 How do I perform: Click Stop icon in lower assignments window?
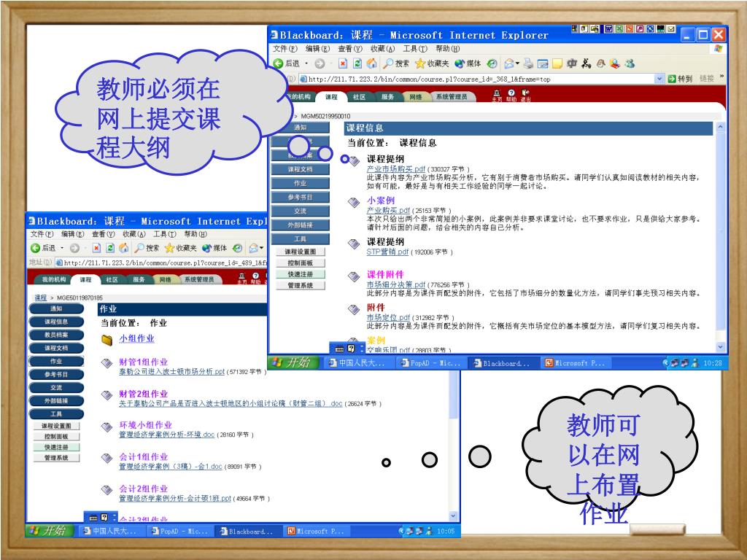point(96,248)
